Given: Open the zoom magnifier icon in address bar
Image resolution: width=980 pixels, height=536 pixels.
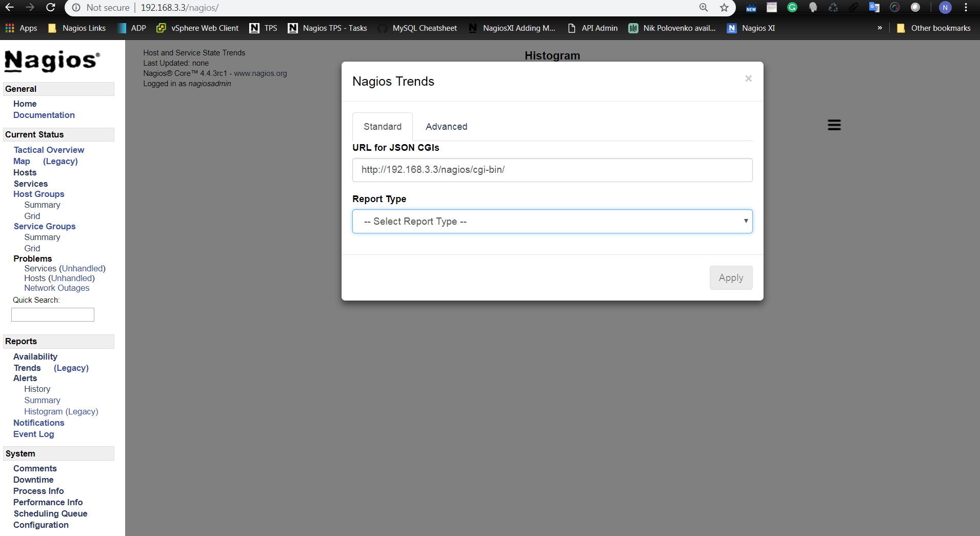Looking at the screenshot, I should click(703, 8).
